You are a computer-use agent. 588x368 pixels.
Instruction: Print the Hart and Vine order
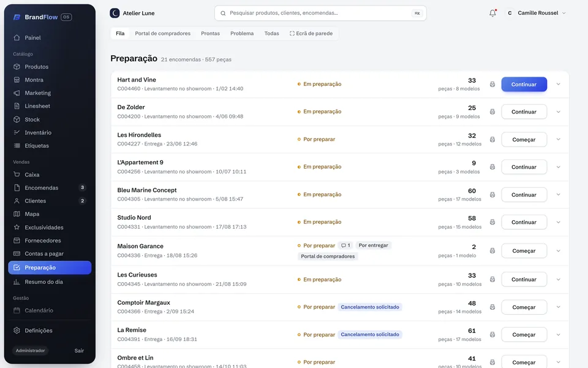492,85
